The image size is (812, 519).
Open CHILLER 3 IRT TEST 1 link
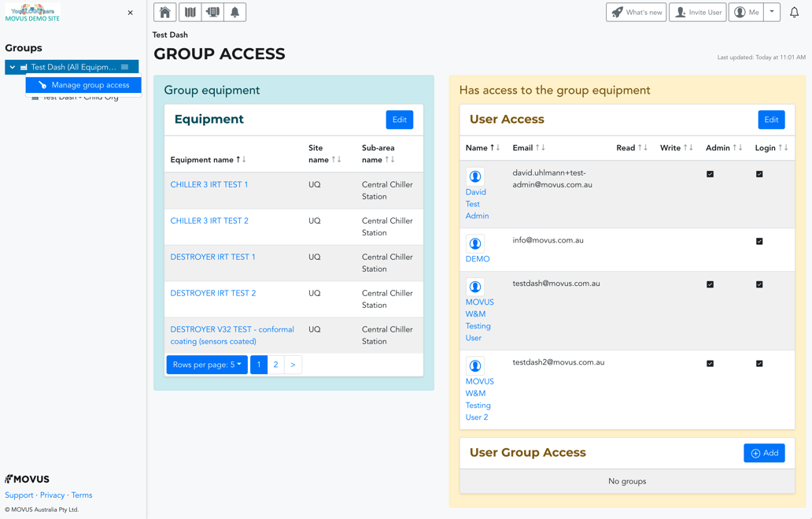coord(209,184)
